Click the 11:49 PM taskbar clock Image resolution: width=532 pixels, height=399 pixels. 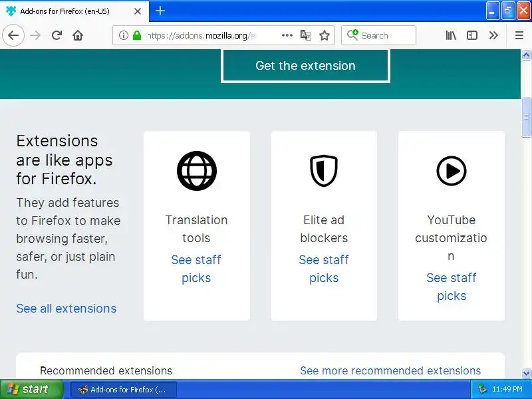(x=507, y=389)
